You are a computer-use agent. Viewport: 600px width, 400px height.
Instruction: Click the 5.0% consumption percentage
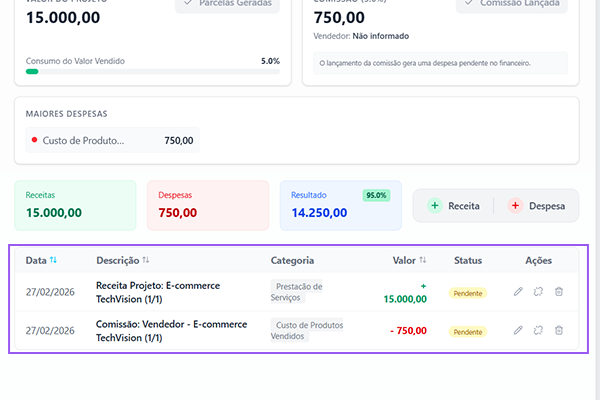click(x=271, y=61)
